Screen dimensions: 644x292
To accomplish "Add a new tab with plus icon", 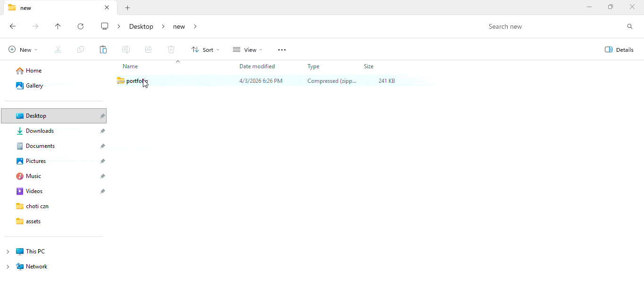I will pos(128,8).
